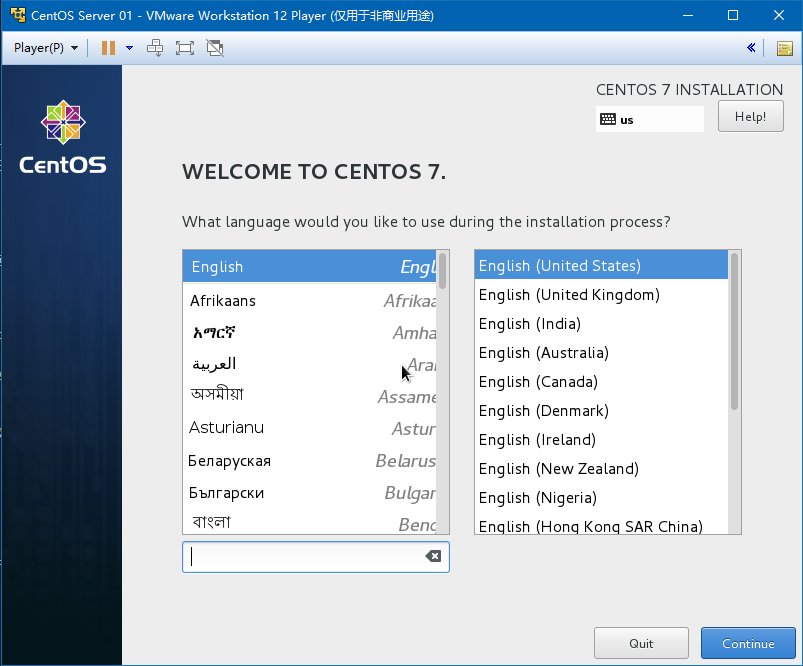The width and height of the screenshot is (803, 666).
Task: Clear the language search field icon
Action: 433,556
